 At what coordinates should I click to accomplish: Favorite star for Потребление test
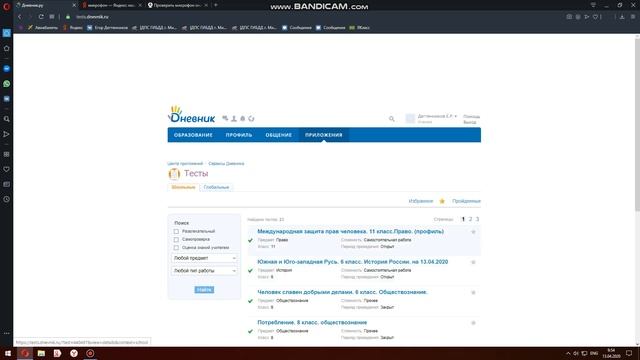tap(473, 323)
